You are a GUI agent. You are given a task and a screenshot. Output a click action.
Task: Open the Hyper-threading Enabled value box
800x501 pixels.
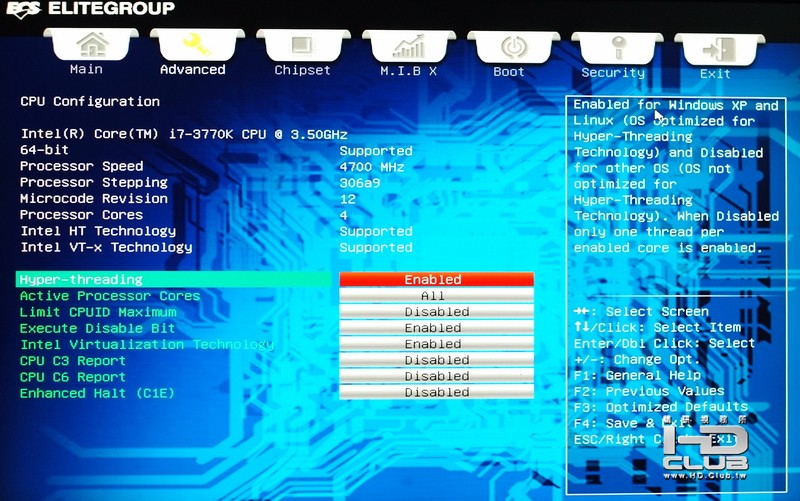(436, 280)
